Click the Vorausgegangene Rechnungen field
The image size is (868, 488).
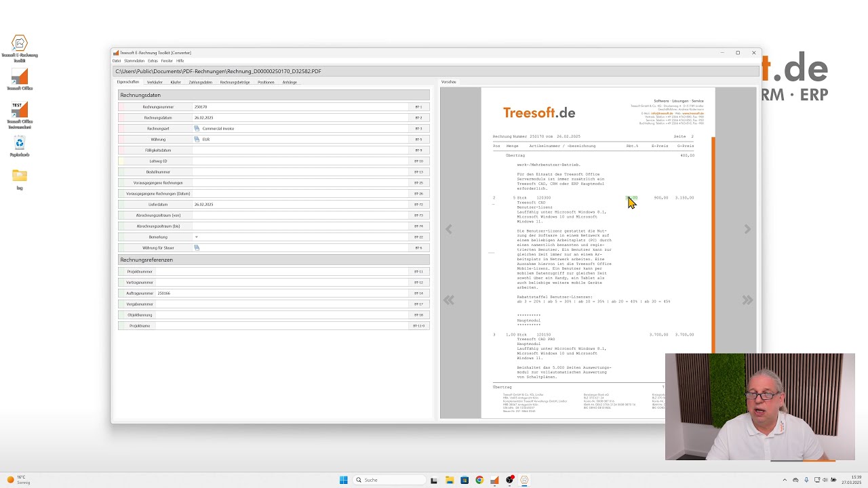tap(301, 182)
